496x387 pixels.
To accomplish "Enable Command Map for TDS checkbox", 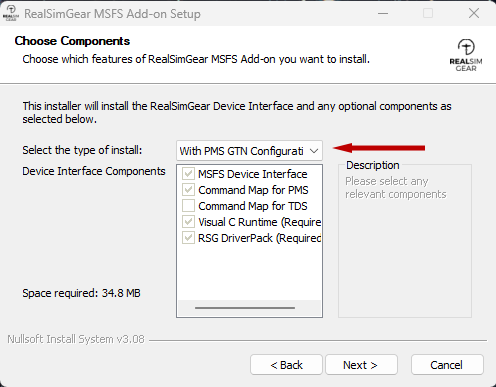I will point(188,206).
